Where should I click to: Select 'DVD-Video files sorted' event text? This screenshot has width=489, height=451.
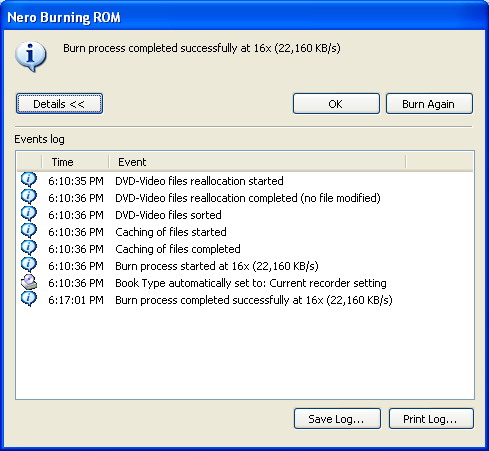[x=168, y=215]
